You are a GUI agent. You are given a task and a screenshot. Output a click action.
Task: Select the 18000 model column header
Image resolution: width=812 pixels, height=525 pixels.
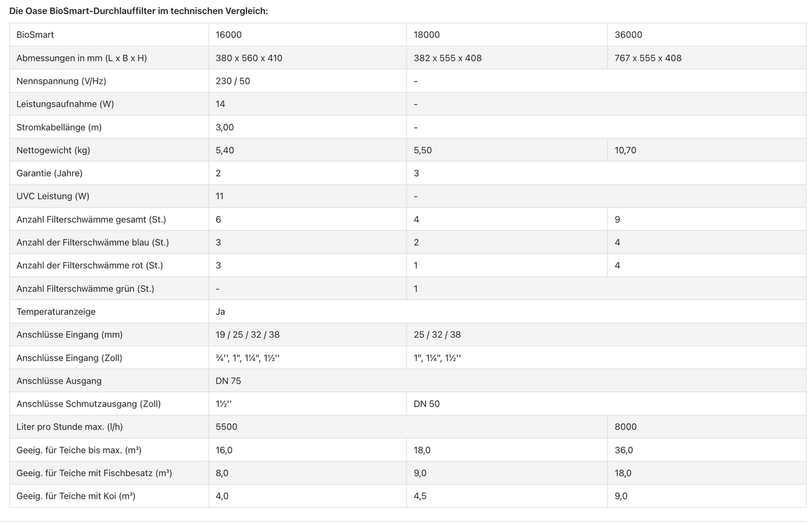click(x=427, y=35)
